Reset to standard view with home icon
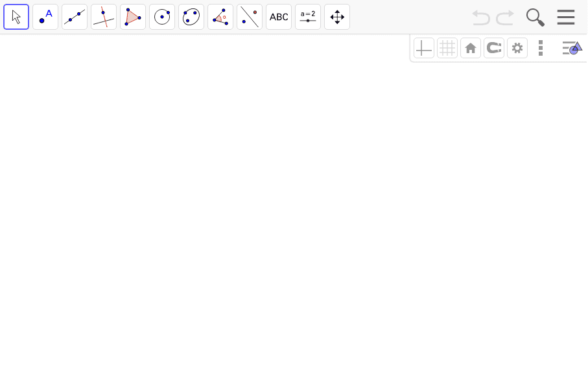Viewport: 588px width, 375px height. 471,48
